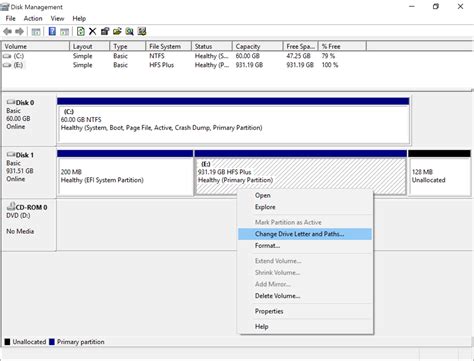Click the black Unallocated legend swatch
Screen dimensions: 474x361
(x=7, y=342)
